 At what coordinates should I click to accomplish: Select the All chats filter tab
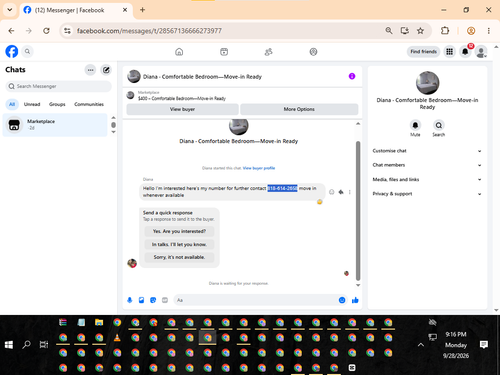12,104
